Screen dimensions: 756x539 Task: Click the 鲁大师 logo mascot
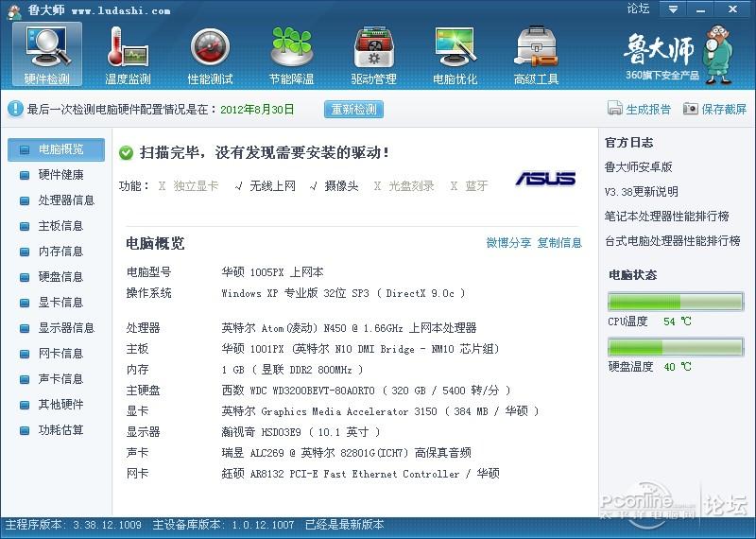tap(717, 55)
